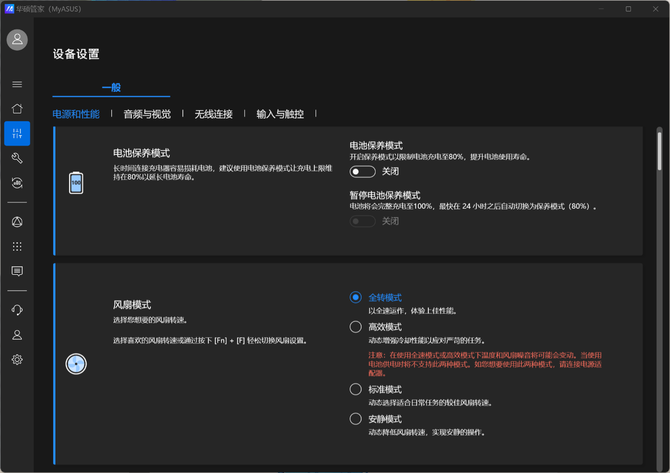The height and width of the screenshot is (473, 670).
Task: Open the 无线连接 sub-tab
Action: [x=214, y=114]
